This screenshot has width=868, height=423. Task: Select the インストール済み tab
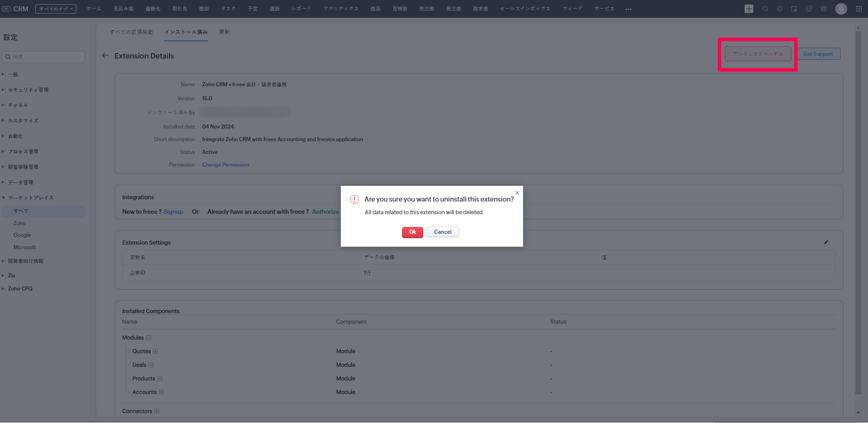[186, 32]
